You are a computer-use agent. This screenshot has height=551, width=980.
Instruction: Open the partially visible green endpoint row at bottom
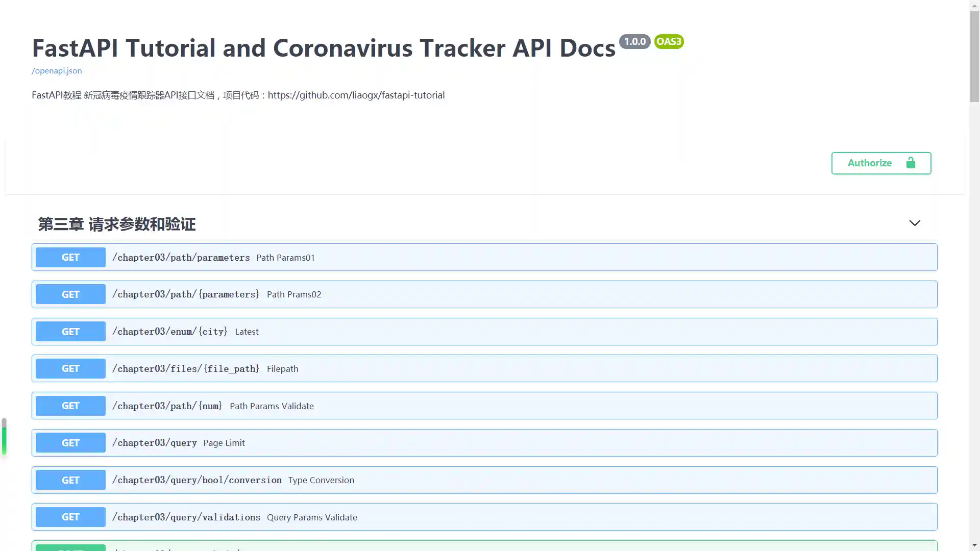click(x=459, y=546)
